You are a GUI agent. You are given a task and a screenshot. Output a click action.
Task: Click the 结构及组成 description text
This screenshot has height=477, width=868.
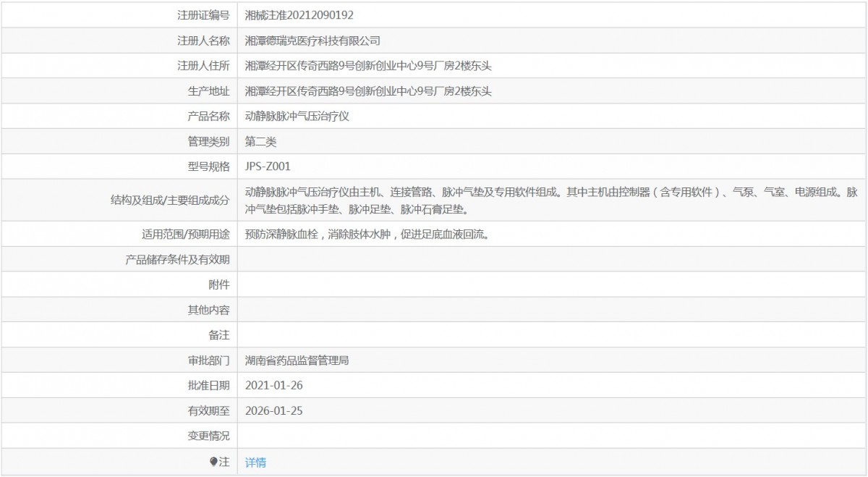(552, 201)
